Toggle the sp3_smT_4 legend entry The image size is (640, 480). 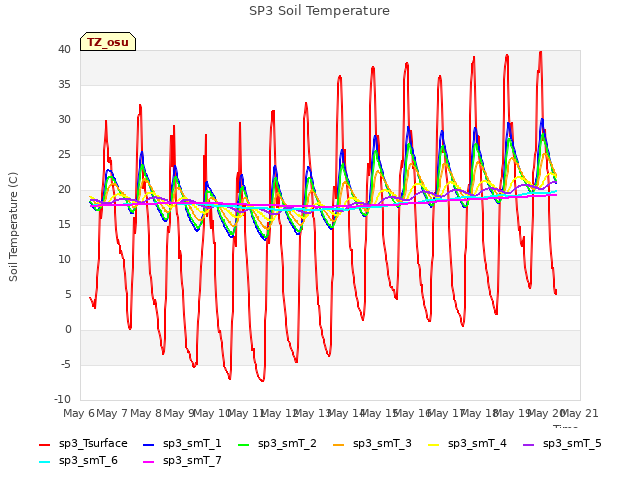click(x=467, y=444)
